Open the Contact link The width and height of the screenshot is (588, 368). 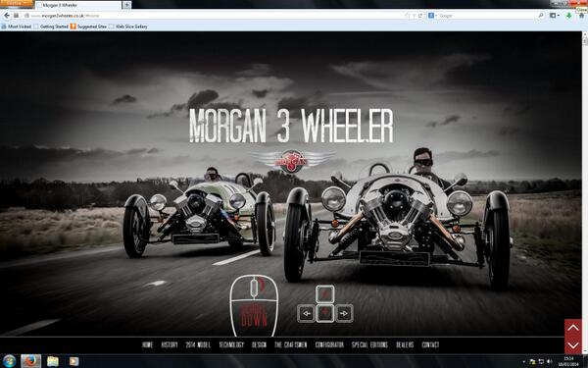click(430, 344)
